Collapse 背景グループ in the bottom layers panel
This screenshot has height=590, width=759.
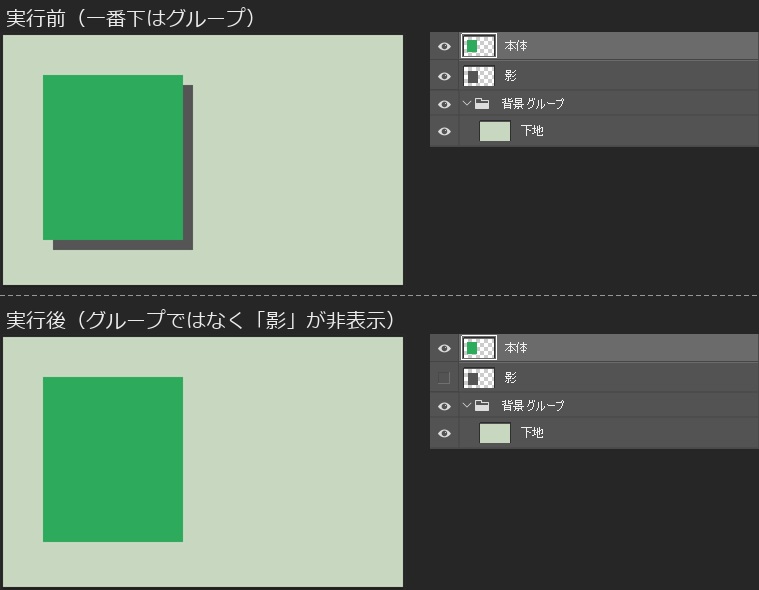coord(467,405)
